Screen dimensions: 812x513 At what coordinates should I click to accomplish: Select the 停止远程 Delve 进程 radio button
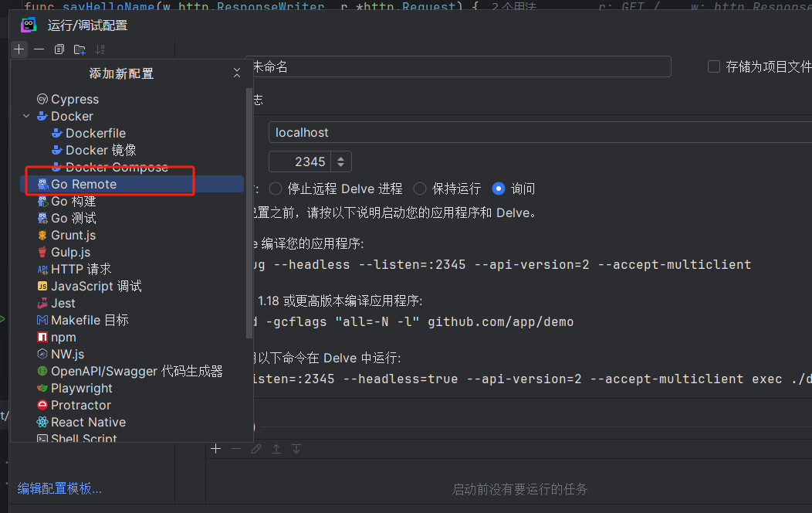(276, 189)
